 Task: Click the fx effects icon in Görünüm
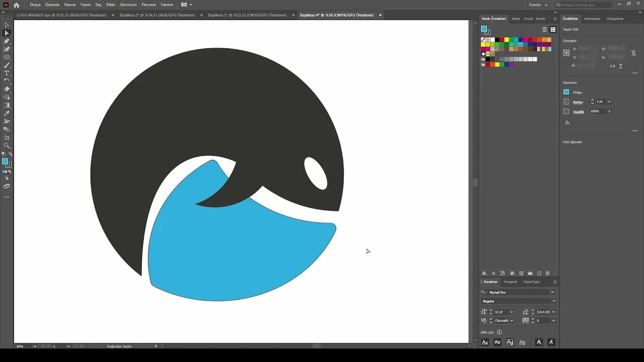point(568,123)
